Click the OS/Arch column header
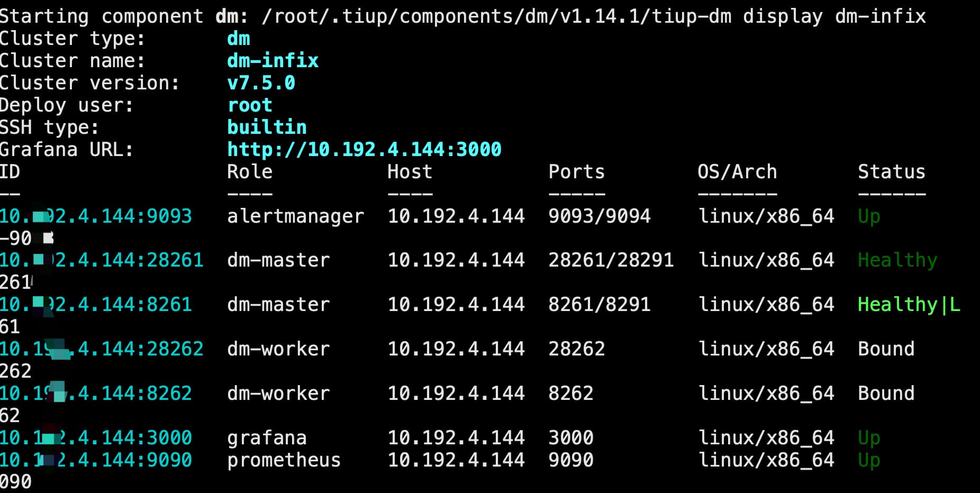 pos(737,172)
